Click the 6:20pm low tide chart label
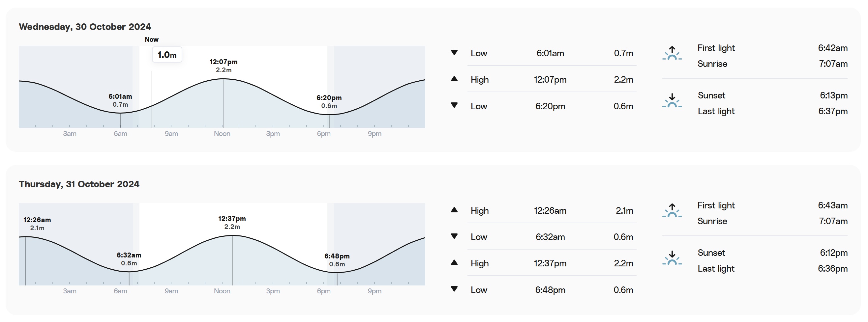Image resolution: width=868 pixels, height=322 pixels. click(x=329, y=102)
